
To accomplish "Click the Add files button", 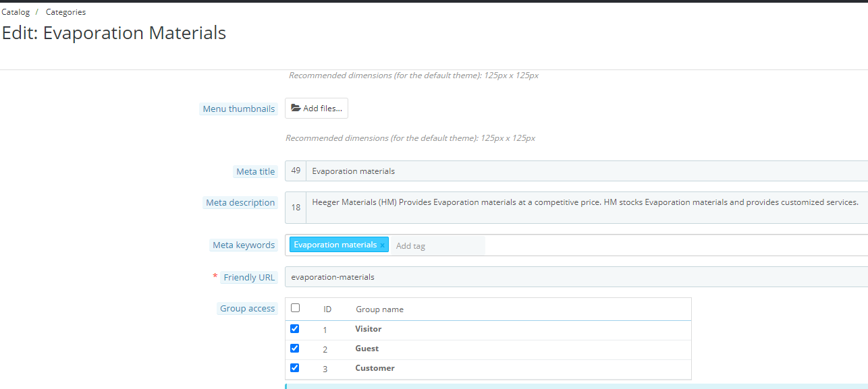I will tap(317, 109).
